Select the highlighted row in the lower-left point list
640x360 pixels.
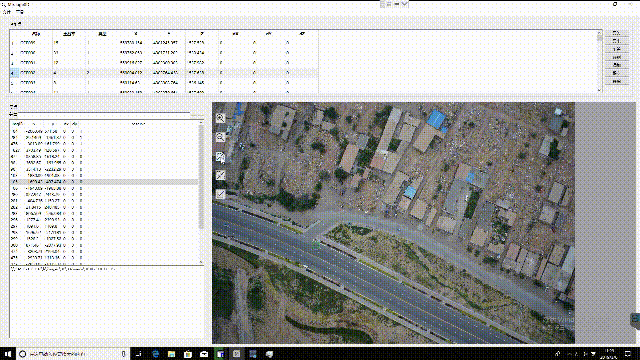[x=104, y=182]
